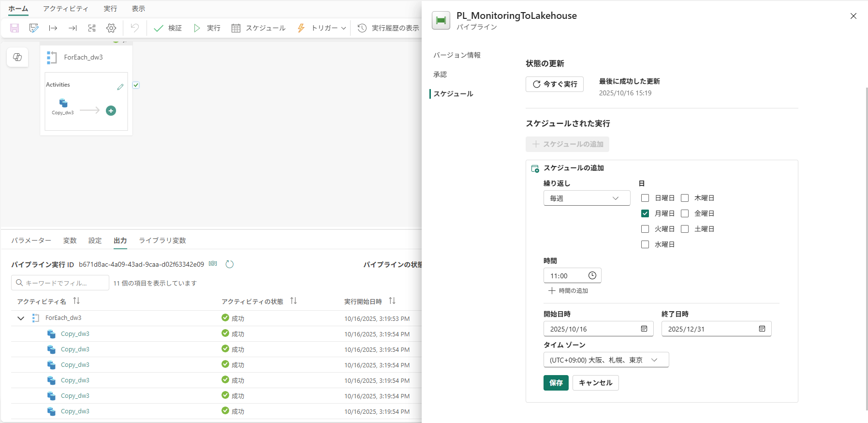Viewport: 868px width, 423px height.
Task: Click the 検証 validate button
Action: tap(168, 28)
